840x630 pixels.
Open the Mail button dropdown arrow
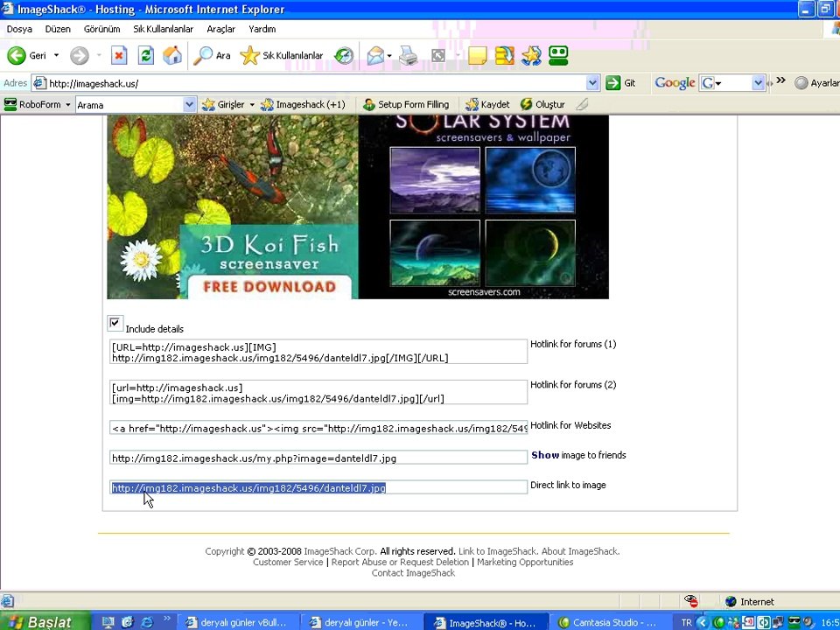pos(389,56)
